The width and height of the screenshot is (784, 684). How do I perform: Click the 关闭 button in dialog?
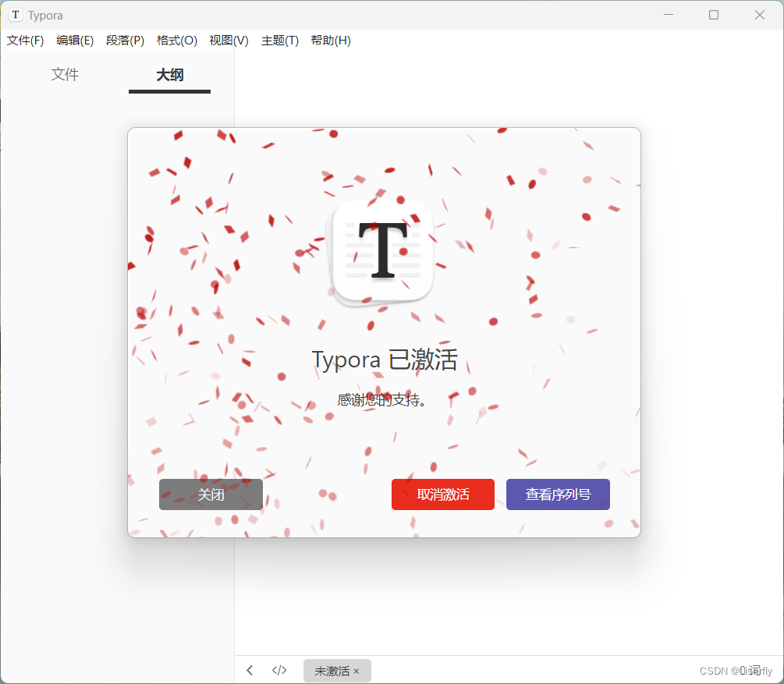click(x=211, y=494)
